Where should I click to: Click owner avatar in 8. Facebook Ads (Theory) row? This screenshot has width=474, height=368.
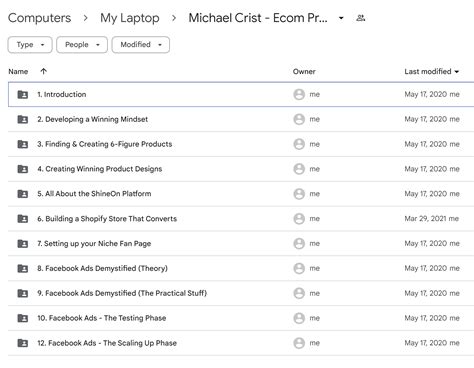pyautogui.click(x=299, y=268)
